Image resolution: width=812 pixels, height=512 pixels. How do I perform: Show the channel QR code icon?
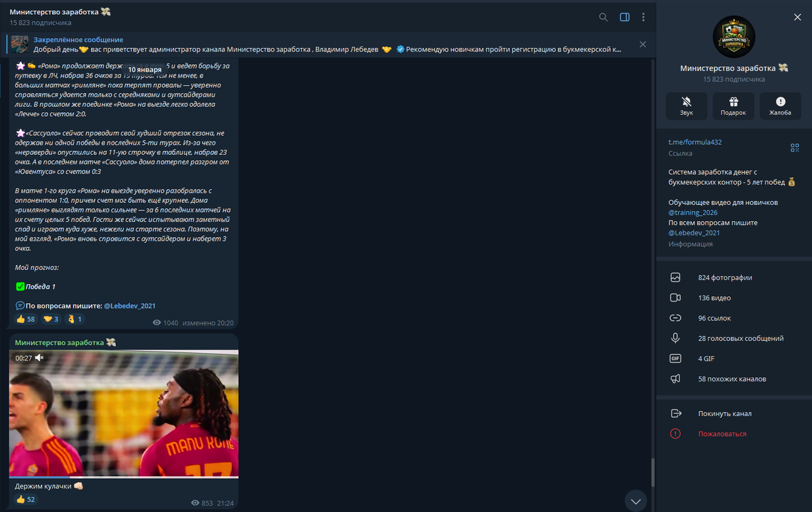pyautogui.click(x=794, y=147)
